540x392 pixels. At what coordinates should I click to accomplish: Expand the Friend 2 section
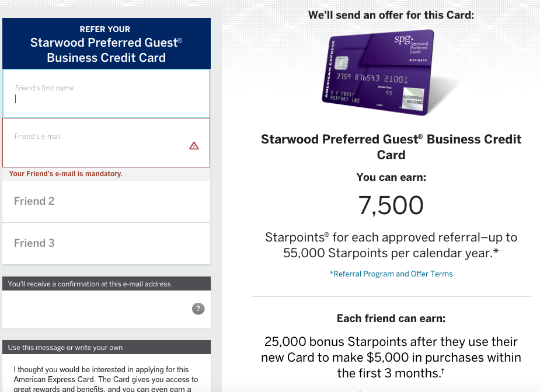pyautogui.click(x=106, y=201)
